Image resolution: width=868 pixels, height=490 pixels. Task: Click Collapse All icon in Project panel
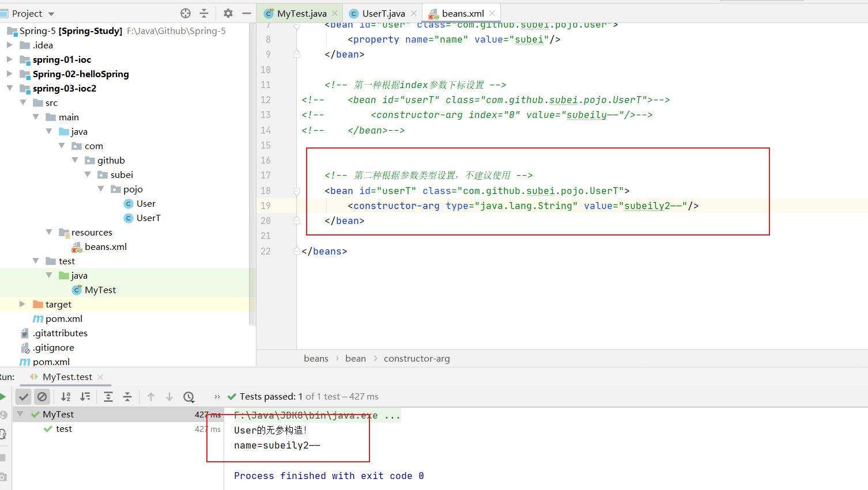coord(204,13)
